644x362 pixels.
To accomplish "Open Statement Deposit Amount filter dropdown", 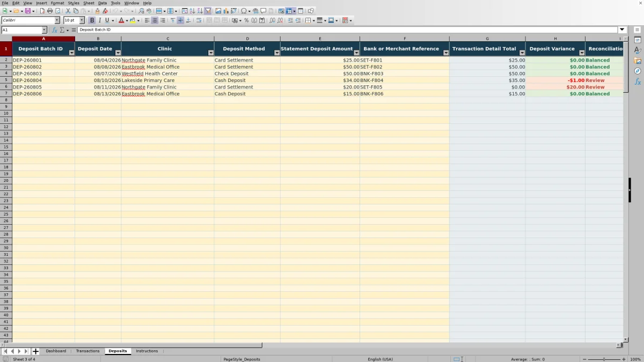I will [x=357, y=53].
